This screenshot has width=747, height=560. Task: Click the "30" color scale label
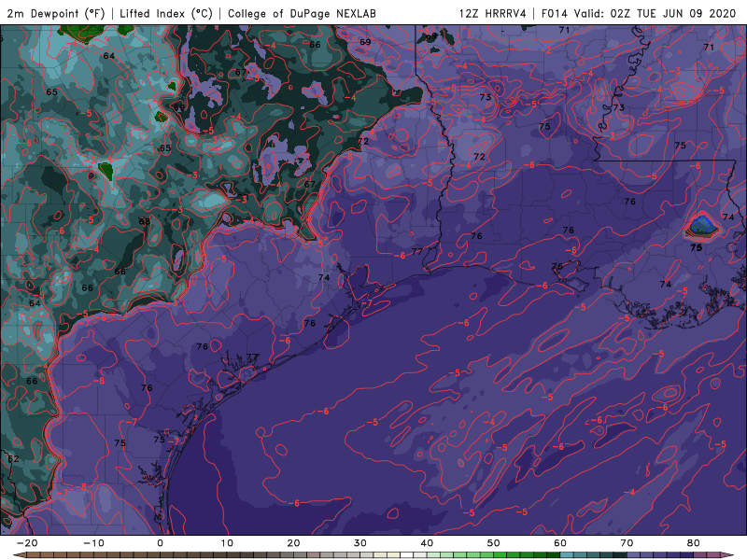[x=360, y=543]
